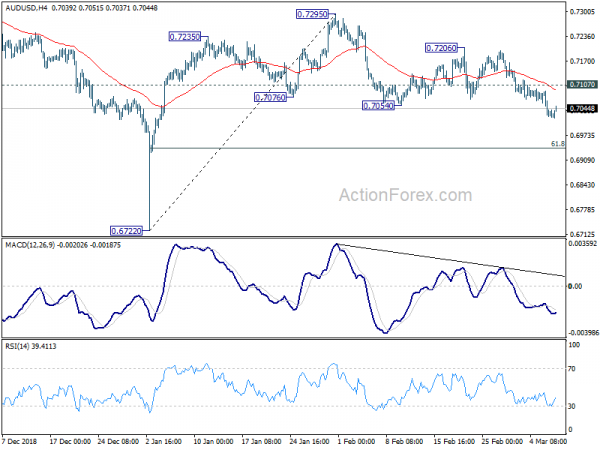
Task: Click the 0.69090 price axis value
Action: pyautogui.click(x=582, y=160)
